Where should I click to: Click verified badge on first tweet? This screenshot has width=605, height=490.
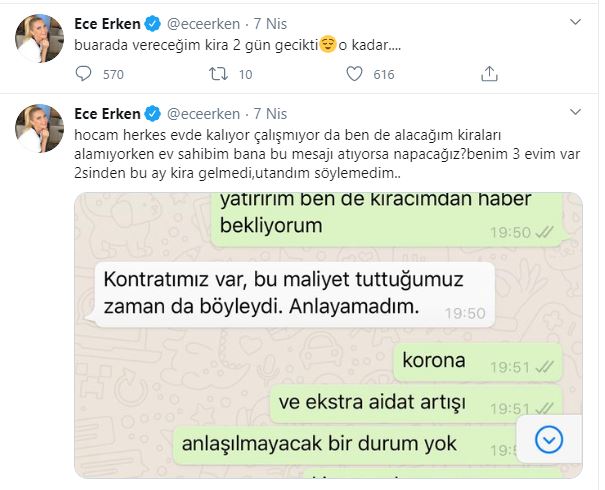[152, 24]
